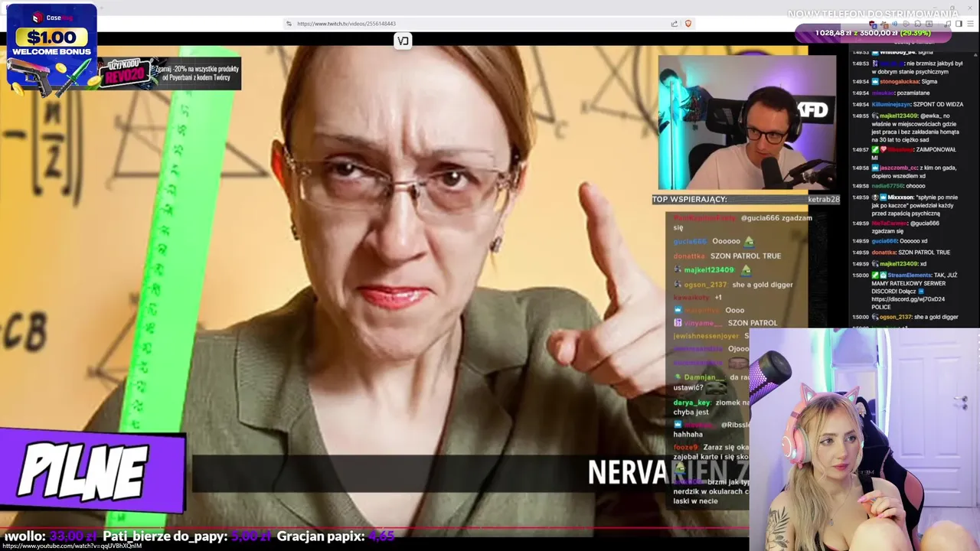This screenshot has width=980, height=551.
Task: Click the PILNE breaking news graphic
Action: click(92, 471)
